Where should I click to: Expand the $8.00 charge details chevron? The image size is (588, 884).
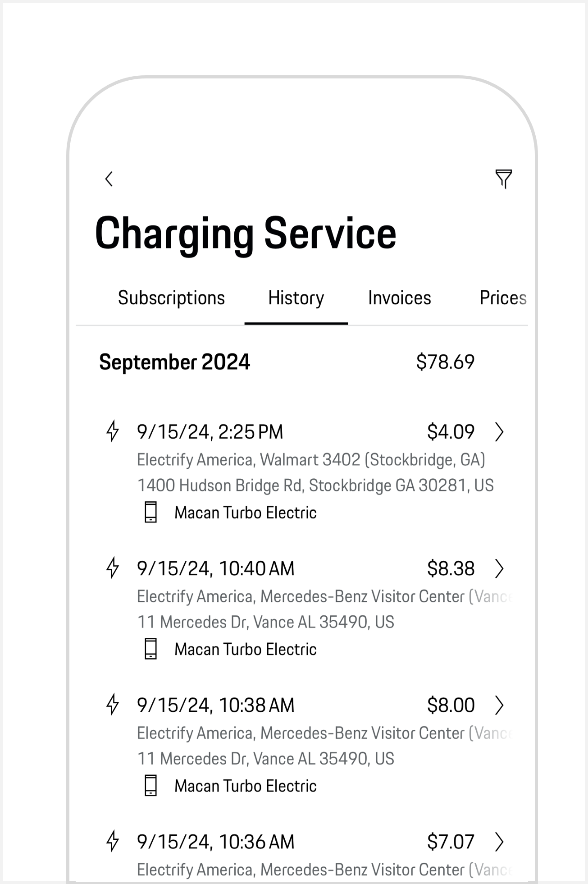[499, 705]
